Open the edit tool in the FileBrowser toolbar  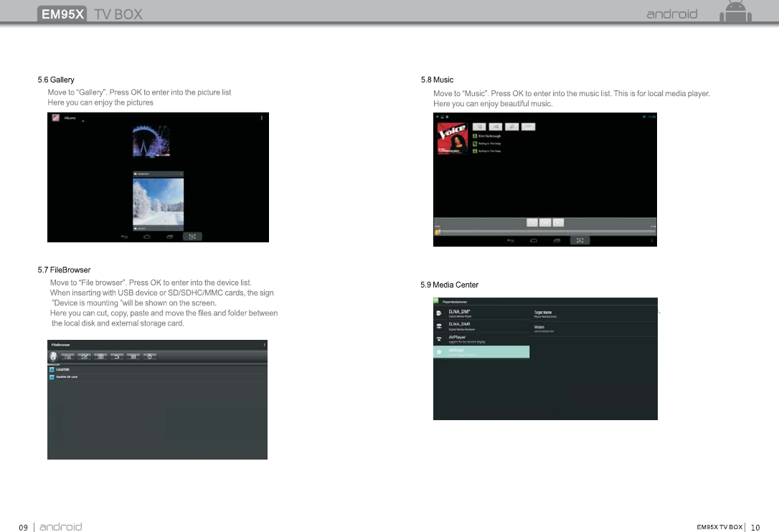(x=85, y=356)
